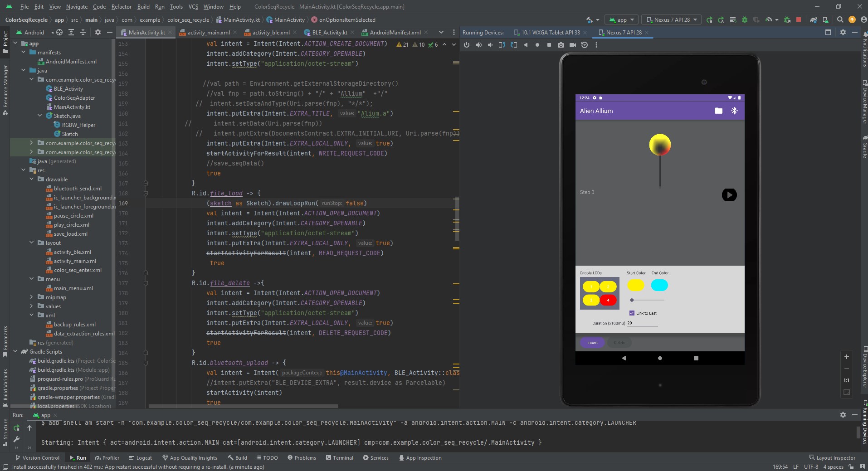The width and height of the screenshot is (868, 471).
Task: Collapse the drawable folder in project tree
Action: pyautogui.click(x=32, y=180)
